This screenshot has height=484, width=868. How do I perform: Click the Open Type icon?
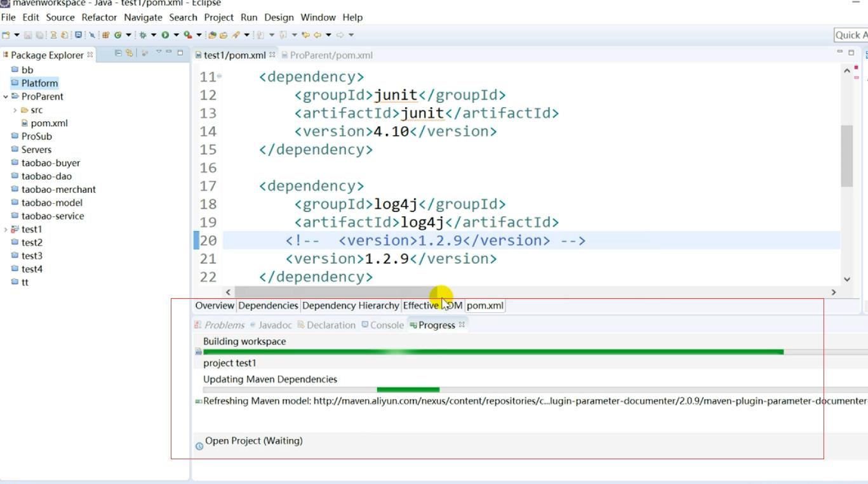[x=212, y=35]
